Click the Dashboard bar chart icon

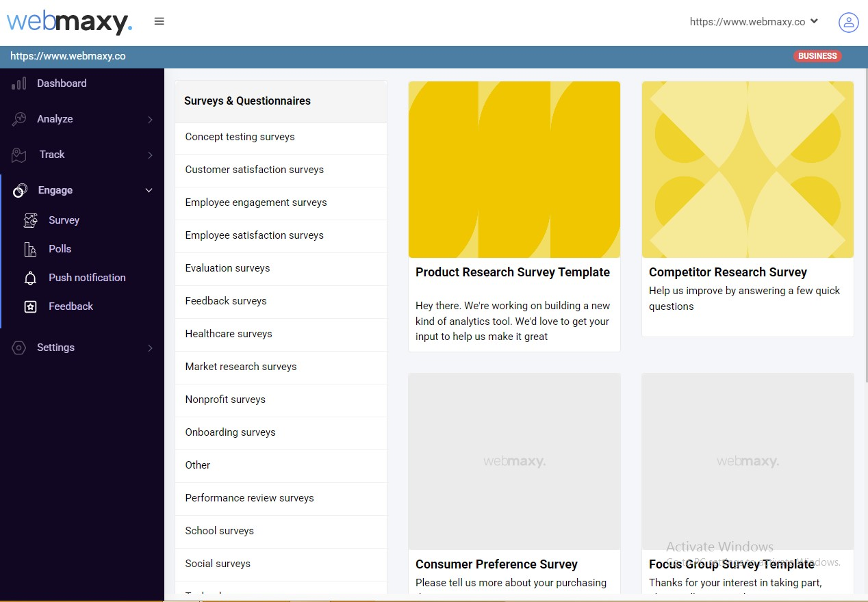19,83
